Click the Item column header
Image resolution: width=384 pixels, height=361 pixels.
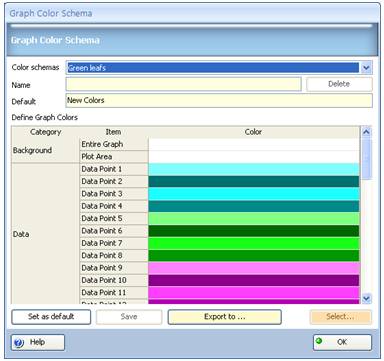(x=114, y=132)
